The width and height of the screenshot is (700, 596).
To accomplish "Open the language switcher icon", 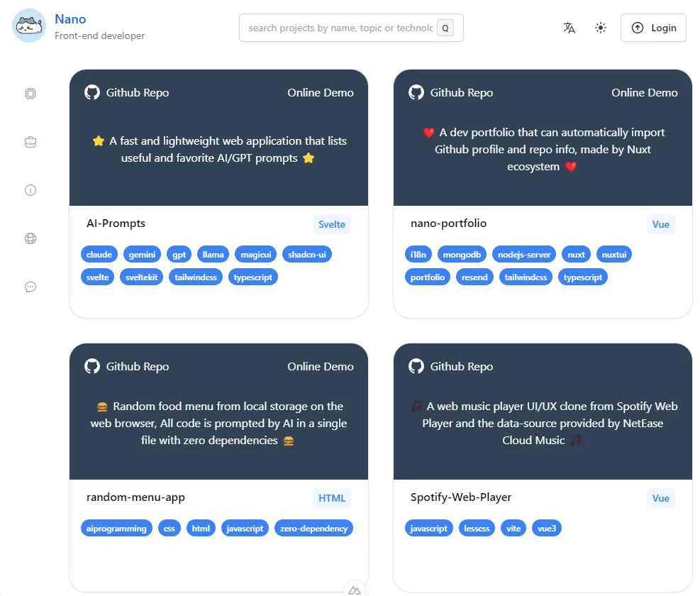I will [x=569, y=28].
